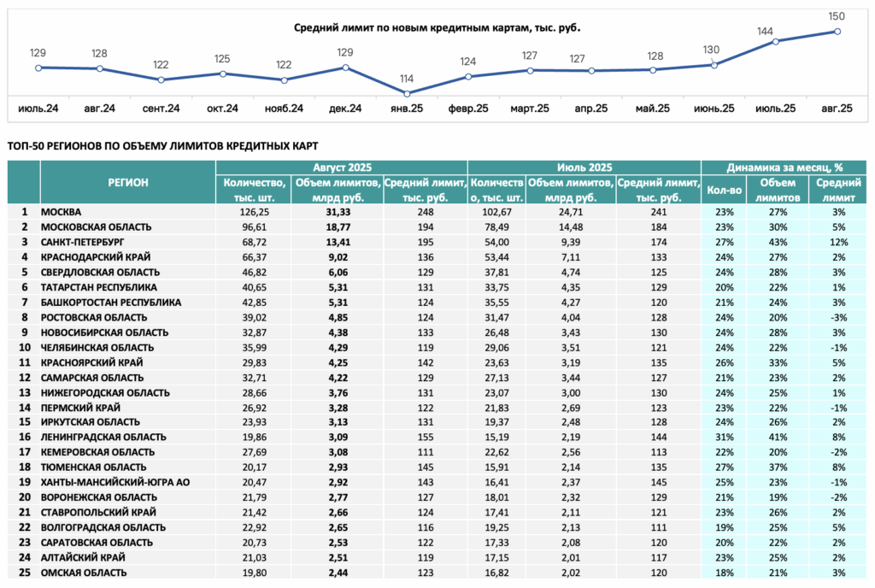Click the янв.25 chart point labeled 114
This screenshot has width=875, height=588.
[x=407, y=94]
